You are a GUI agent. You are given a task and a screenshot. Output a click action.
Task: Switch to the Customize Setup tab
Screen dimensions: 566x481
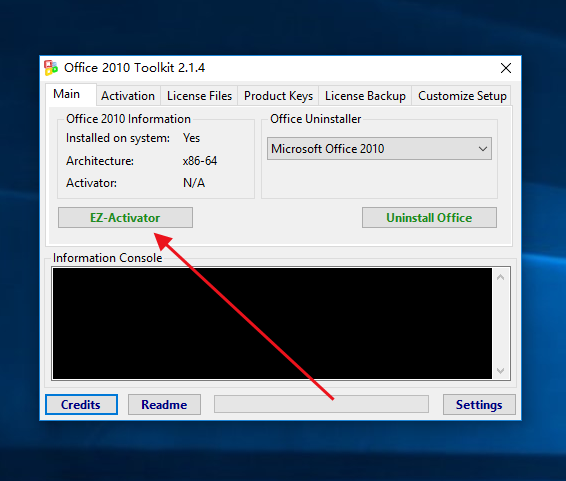462,96
